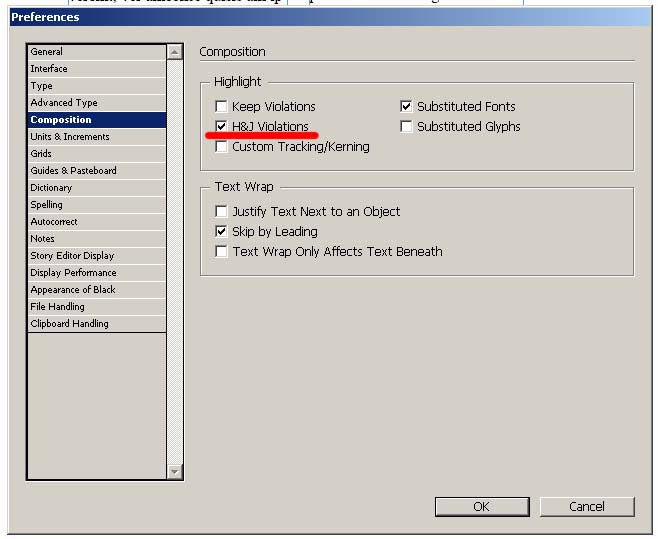Select the Composition category
Screen dimensions: 658x539
(x=97, y=120)
